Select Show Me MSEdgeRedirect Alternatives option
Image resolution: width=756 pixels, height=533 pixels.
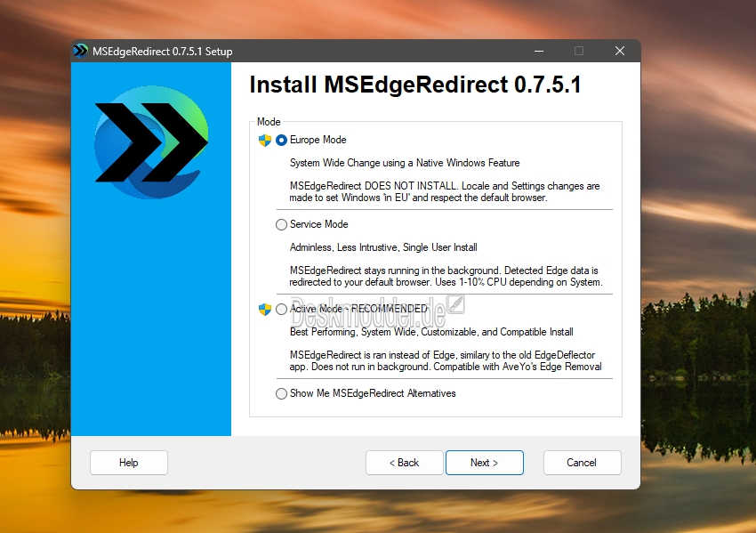(x=281, y=393)
